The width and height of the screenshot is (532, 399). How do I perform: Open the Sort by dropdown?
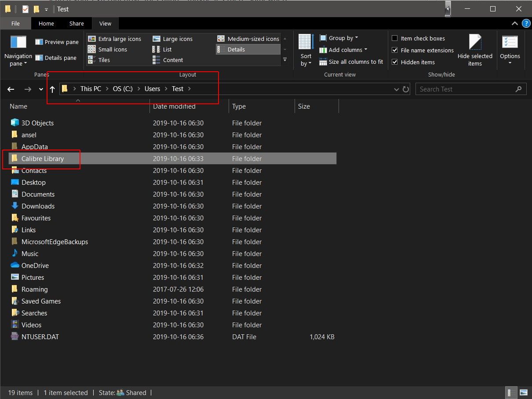[x=306, y=51]
